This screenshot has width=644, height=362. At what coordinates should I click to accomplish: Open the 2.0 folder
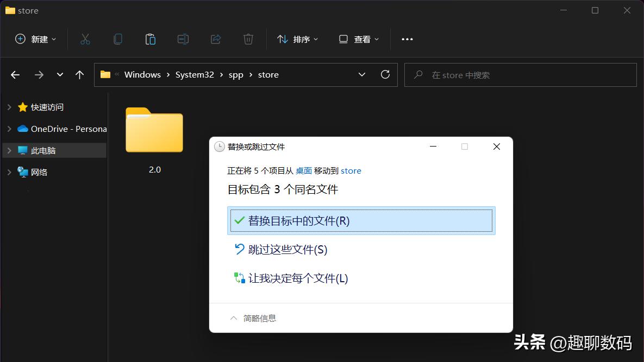(x=154, y=131)
